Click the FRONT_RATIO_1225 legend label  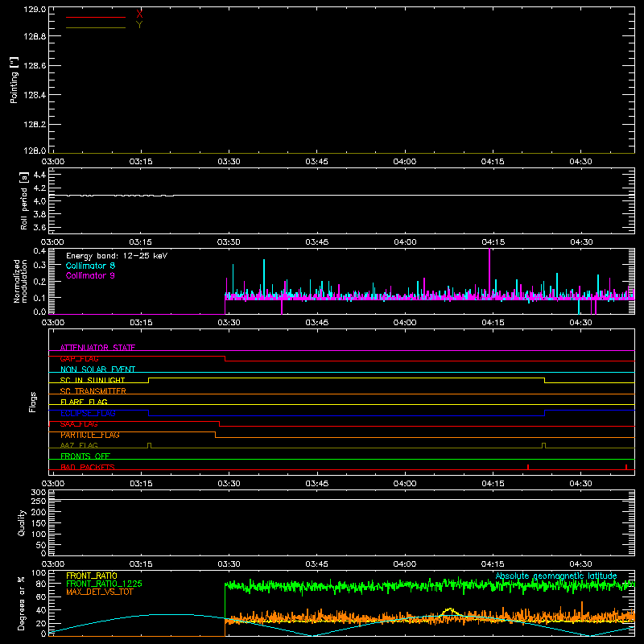pos(104,584)
